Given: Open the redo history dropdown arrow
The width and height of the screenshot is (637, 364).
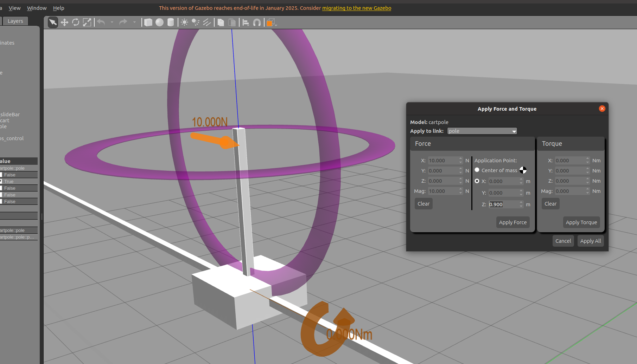Looking at the screenshot, I should 134,22.
